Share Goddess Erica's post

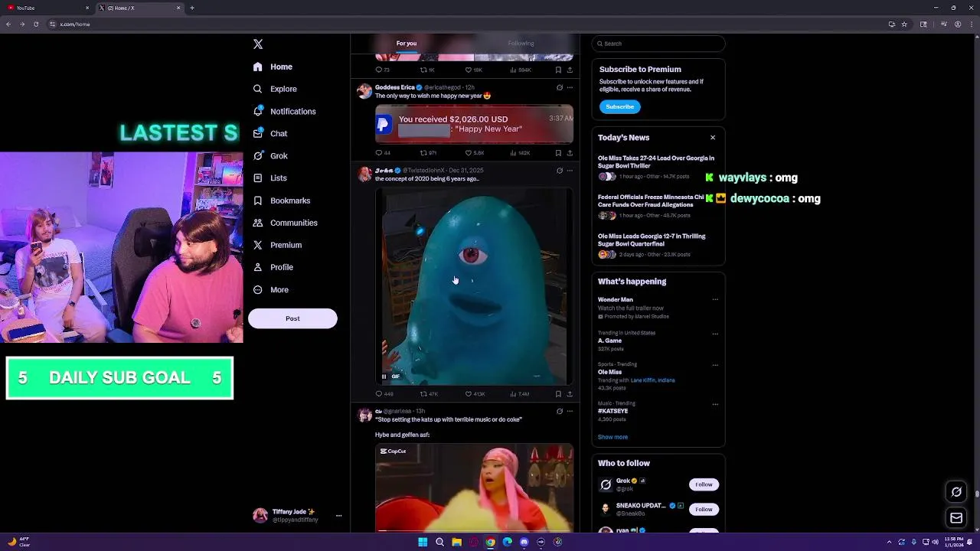[x=570, y=153]
